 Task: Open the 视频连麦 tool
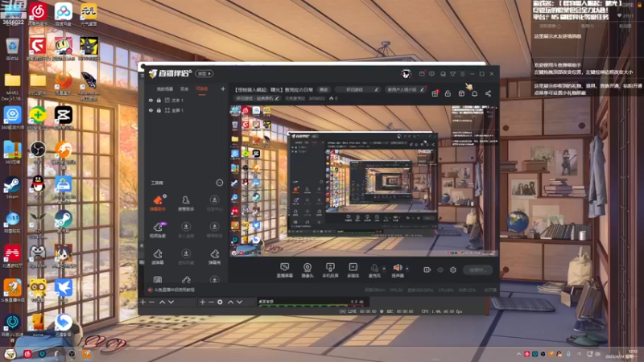point(158,230)
